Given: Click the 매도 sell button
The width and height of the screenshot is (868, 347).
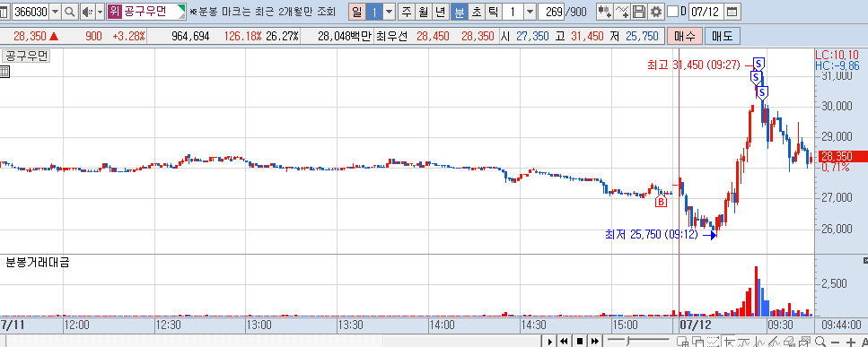Looking at the screenshot, I should [722, 37].
